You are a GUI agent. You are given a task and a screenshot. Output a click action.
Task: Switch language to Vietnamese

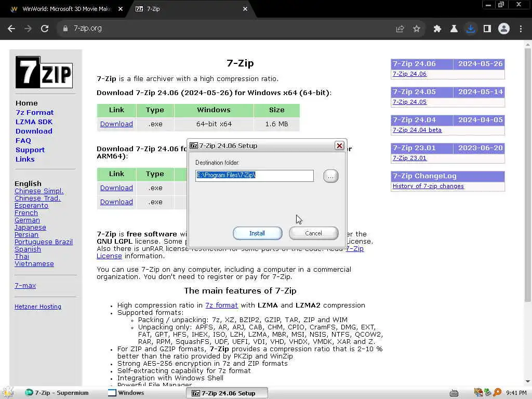point(34,263)
